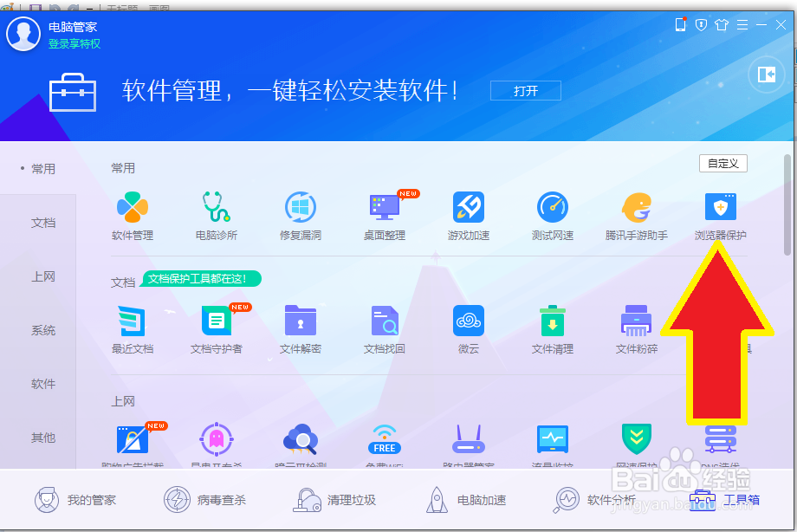Click the 常用 section heading
This screenshot has height=532, width=797.
click(123, 168)
